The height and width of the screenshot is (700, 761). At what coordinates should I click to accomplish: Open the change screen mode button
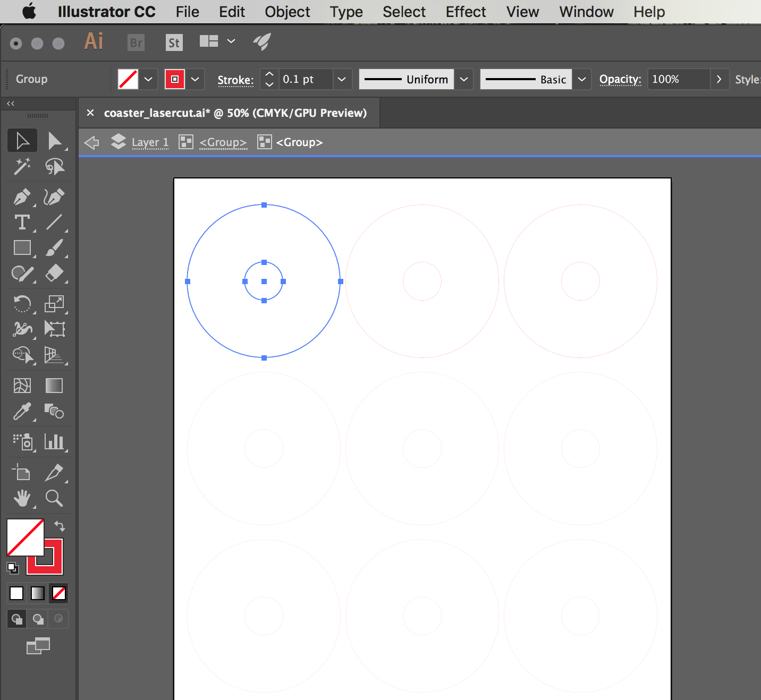click(x=38, y=646)
